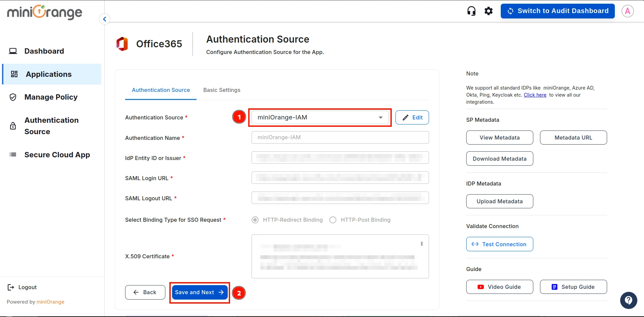The height and width of the screenshot is (317, 644).
Task: Click the Manage Policy shield icon
Action: [13, 97]
